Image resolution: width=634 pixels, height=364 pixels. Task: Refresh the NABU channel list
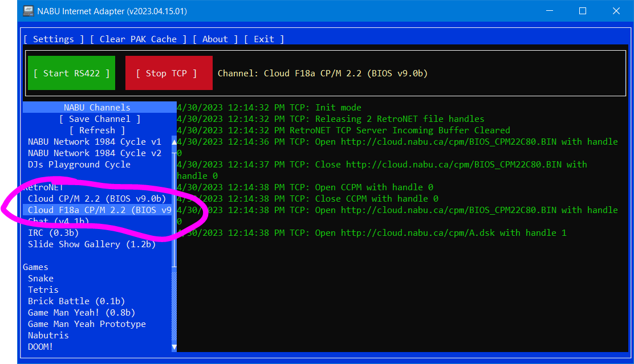(97, 130)
